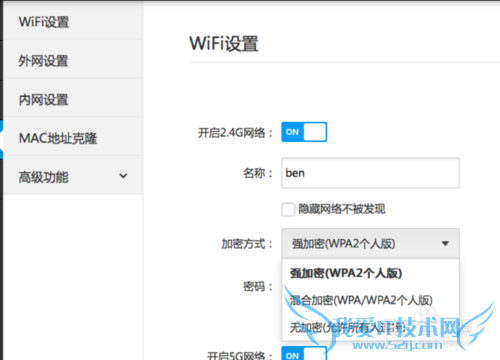Click the WiFi设置 page heading

[224, 44]
